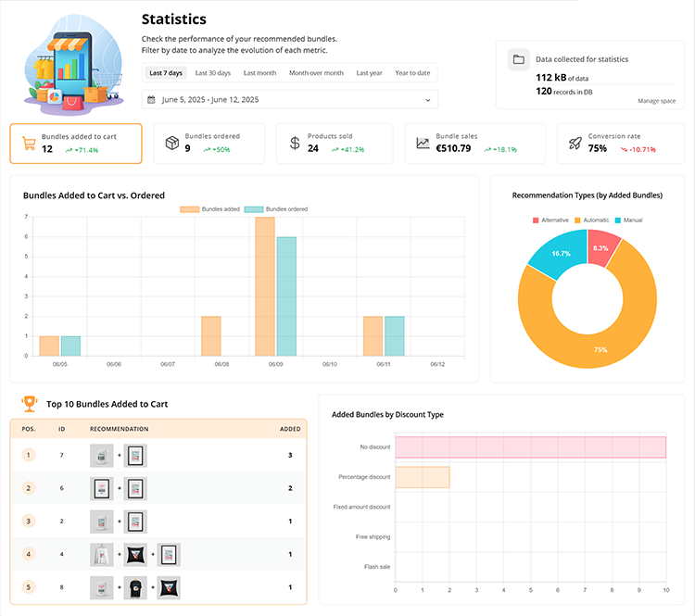Click the red down arrow beside -10.71%
This screenshot has width=695, height=616.
coord(624,150)
